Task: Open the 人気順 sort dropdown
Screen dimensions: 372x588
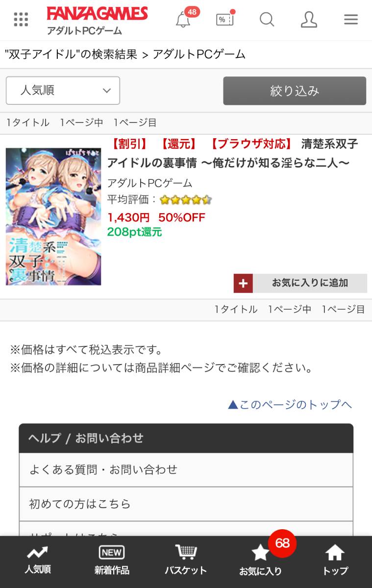Action: pos(63,91)
